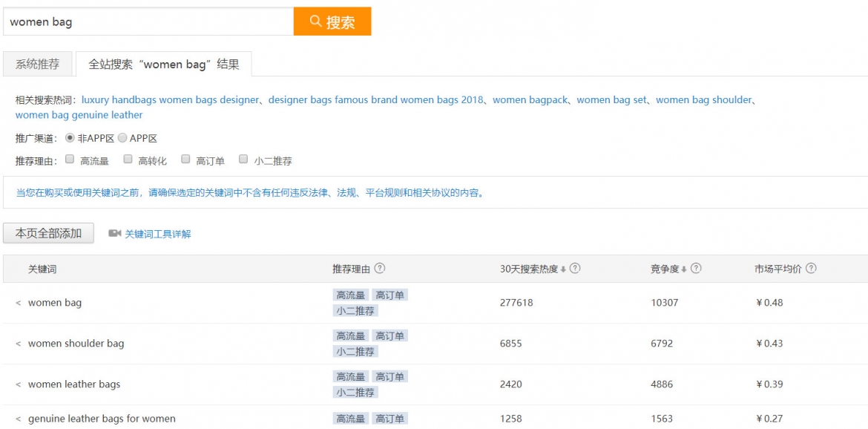Viewport: 868px width, 429px height.
Task: Select the 非APP区 radio button
Action: coord(70,138)
